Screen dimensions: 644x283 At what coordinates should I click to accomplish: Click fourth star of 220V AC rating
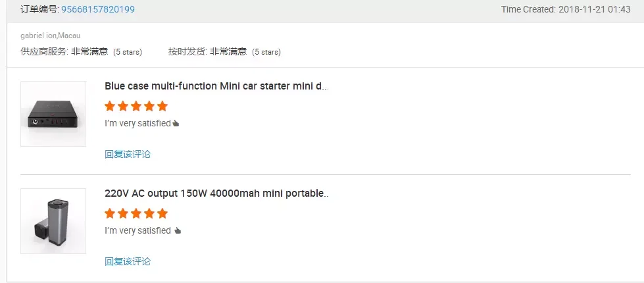149,213
